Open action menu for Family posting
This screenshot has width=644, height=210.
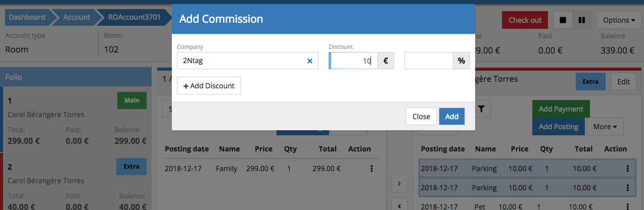pyautogui.click(x=372, y=169)
